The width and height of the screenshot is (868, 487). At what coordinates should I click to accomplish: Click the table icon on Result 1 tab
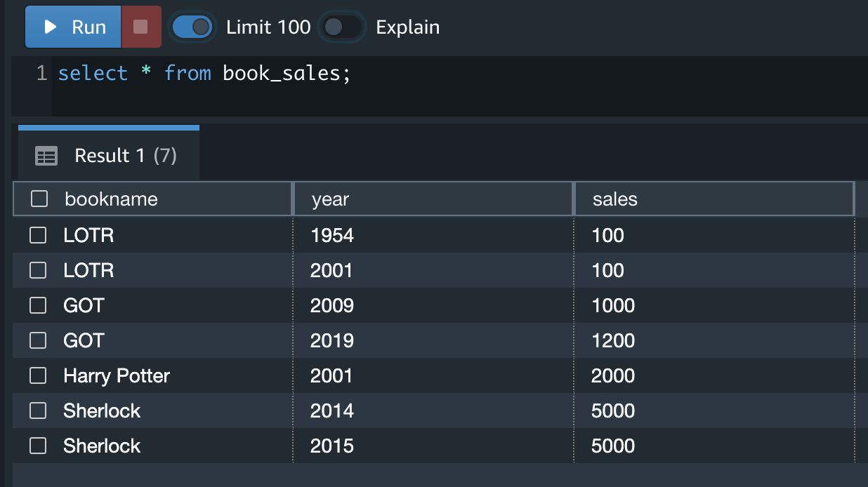[46, 156]
